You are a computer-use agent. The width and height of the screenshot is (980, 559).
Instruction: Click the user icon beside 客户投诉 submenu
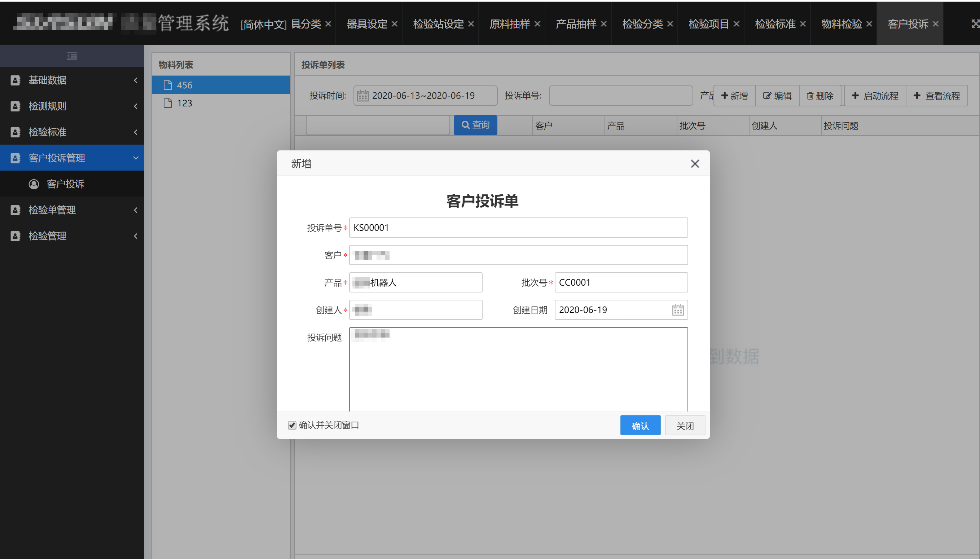[34, 184]
